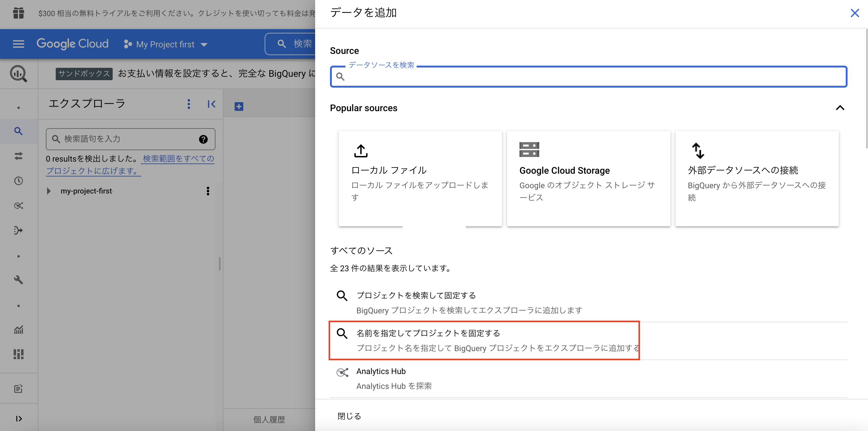Click the BigQuery logo icon in sidebar
Viewport: 868px width, 431px height.
point(19,73)
